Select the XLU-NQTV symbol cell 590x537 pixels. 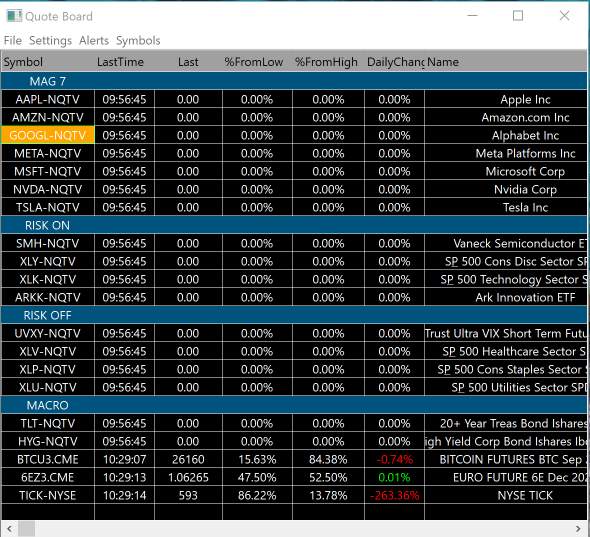(x=48, y=387)
